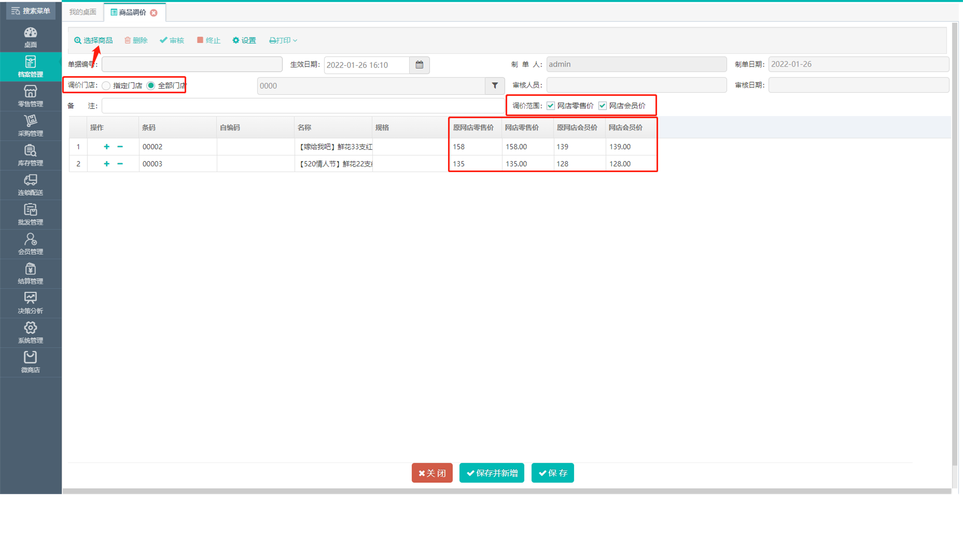Click the 审核人员 field
Screen dimensions: 963x560
pyautogui.click(x=636, y=85)
